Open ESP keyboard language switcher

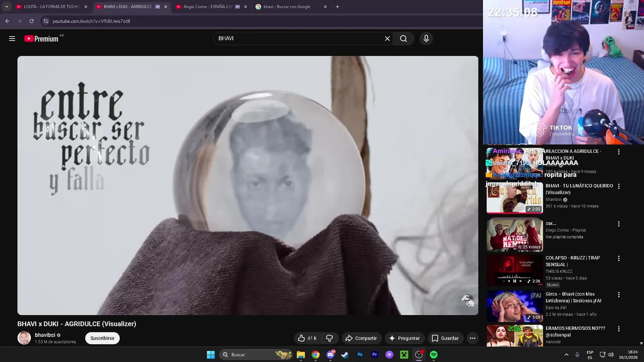[x=590, y=354]
